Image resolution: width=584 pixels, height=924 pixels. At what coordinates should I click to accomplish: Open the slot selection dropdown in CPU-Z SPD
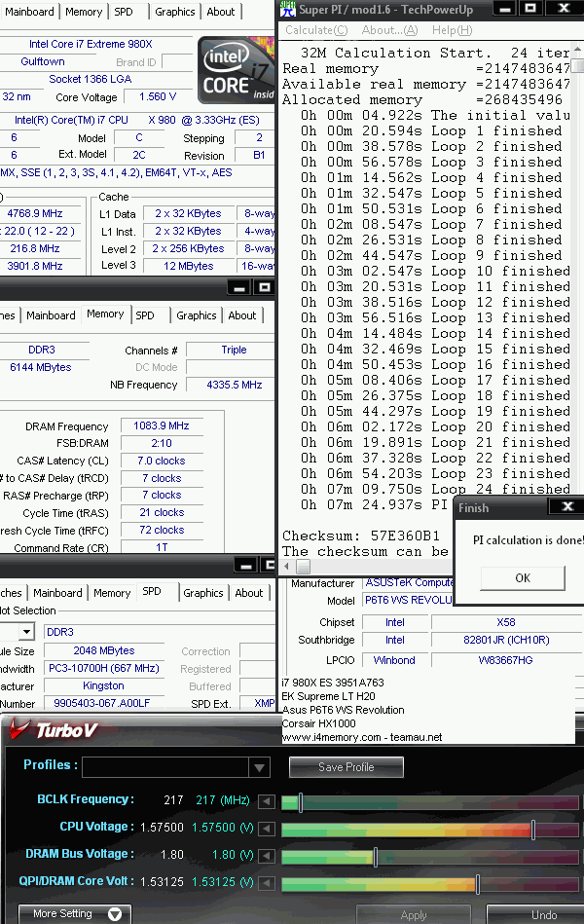click(x=26, y=632)
